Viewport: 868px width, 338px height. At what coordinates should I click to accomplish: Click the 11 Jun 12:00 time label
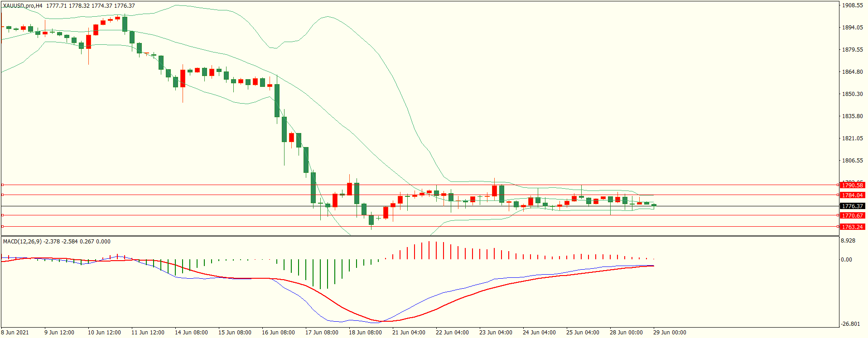pyautogui.click(x=148, y=333)
